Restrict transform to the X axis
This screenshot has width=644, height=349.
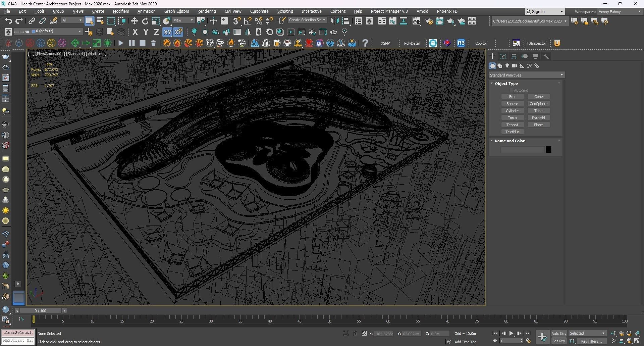tap(135, 32)
